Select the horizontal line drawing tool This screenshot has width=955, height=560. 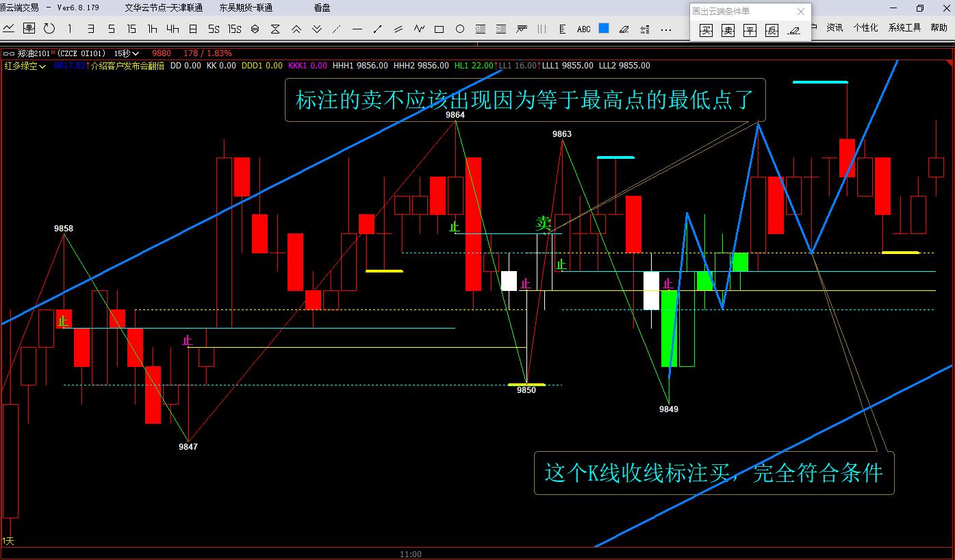357,29
